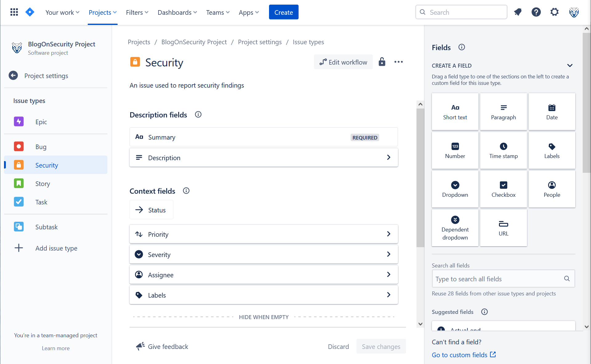Image resolution: width=591 pixels, height=364 pixels.
Task: Open the help question mark icon
Action: tap(536, 12)
